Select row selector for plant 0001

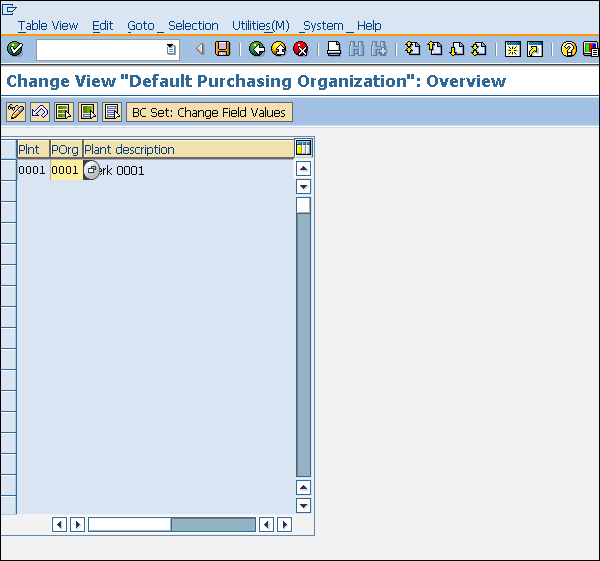click(8, 170)
